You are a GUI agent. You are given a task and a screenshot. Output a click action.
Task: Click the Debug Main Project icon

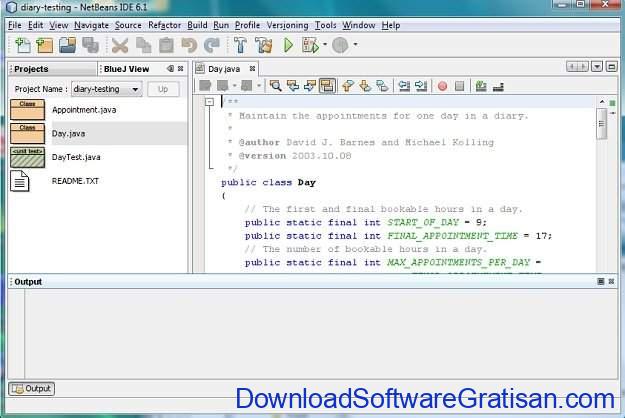(311, 45)
